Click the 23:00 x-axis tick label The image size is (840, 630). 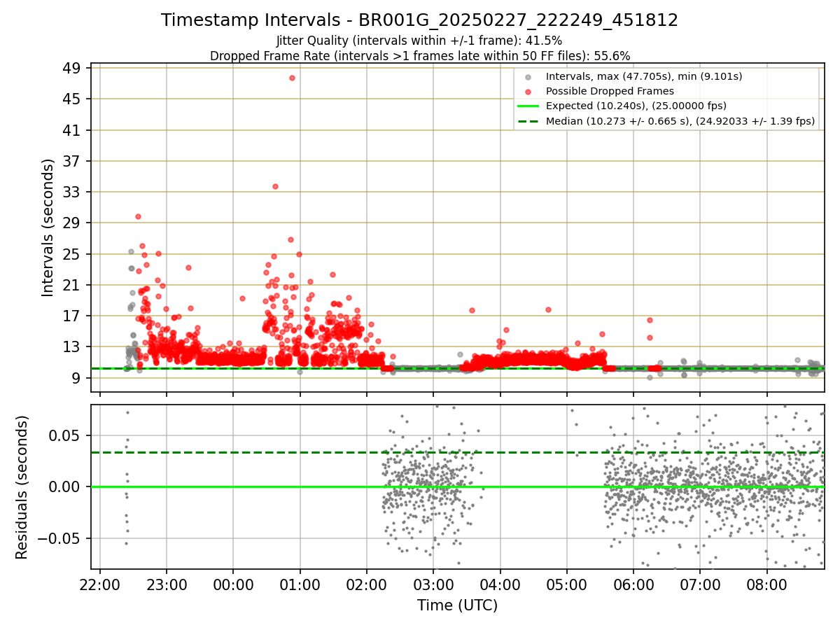click(167, 585)
